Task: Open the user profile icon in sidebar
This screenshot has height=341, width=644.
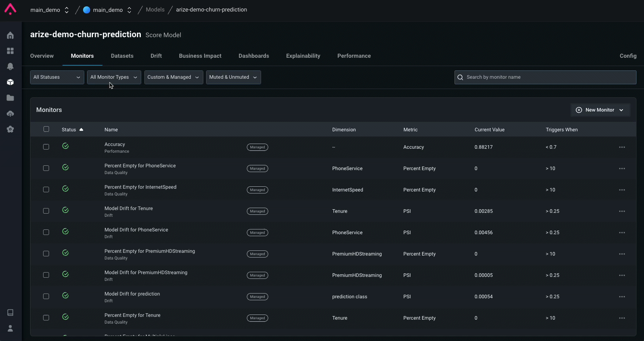Action: (10, 328)
